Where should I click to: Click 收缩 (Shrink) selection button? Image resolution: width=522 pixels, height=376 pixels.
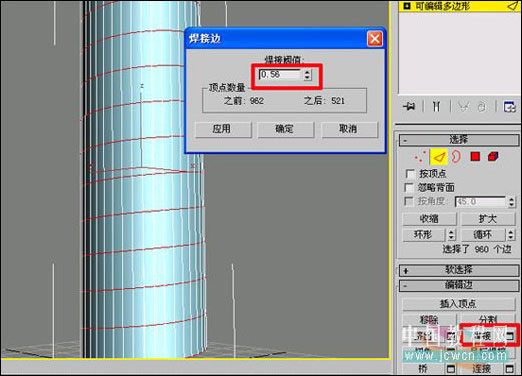coord(429,219)
